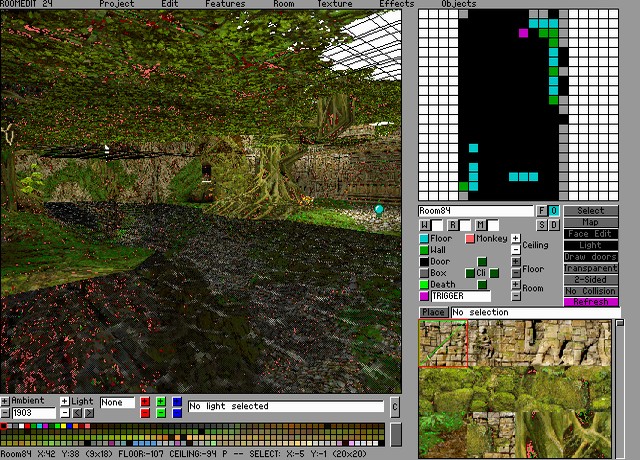The image size is (640, 460).
Task: Click the green Wall type square
Action: click(x=424, y=250)
